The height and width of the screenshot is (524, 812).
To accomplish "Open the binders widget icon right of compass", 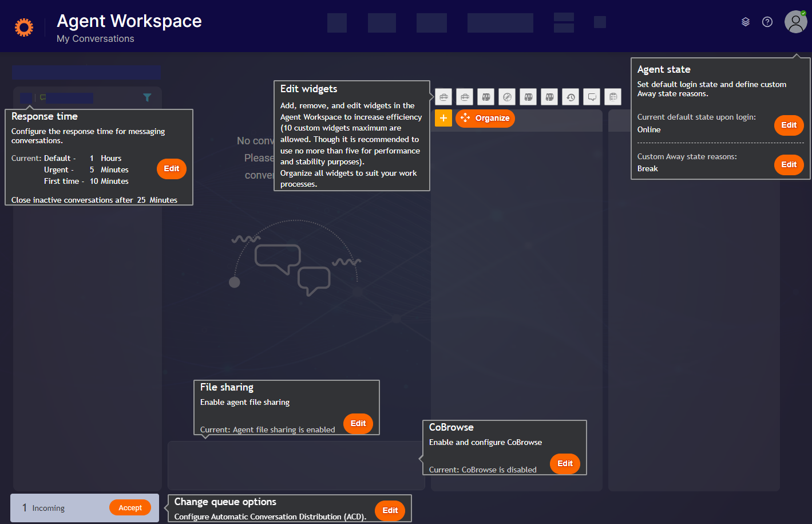I will point(528,97).
